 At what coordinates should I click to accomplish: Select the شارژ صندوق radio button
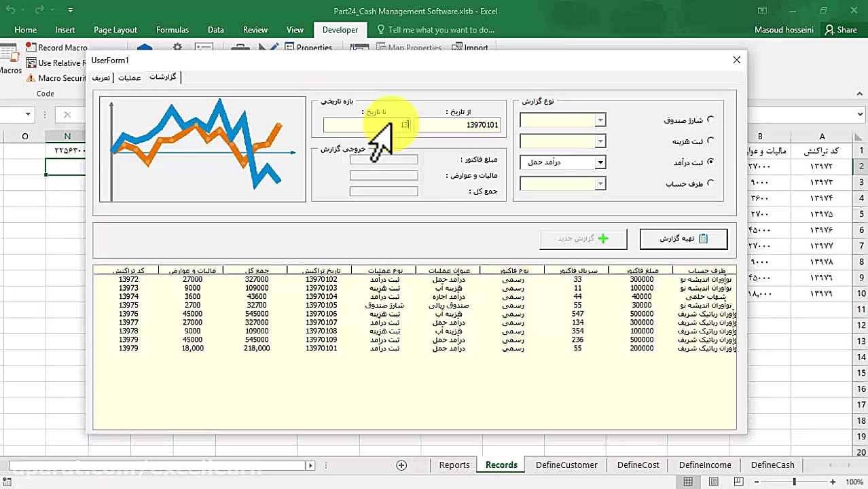tap(710, 120)
